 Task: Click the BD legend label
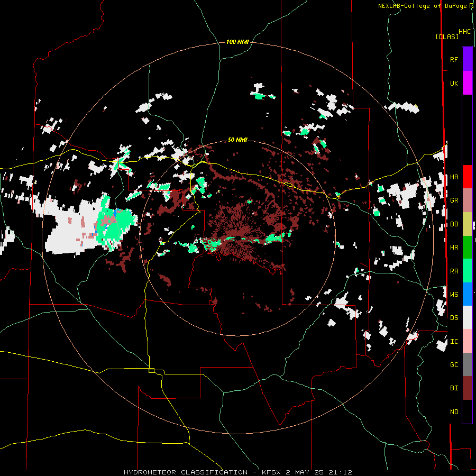[x=454, y=224]
